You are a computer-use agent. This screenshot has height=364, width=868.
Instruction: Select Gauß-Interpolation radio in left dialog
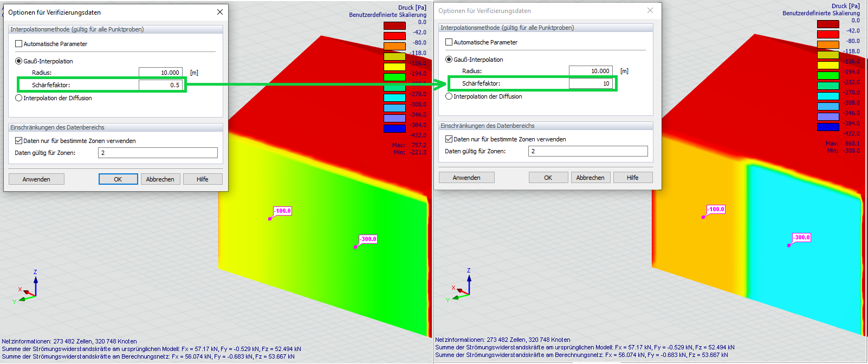pos(19,61)
